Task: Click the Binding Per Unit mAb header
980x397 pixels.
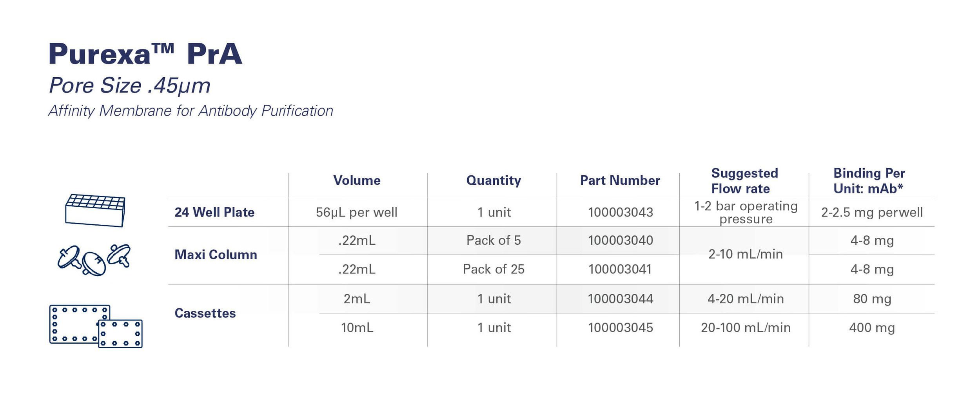Action: (869, 181)
